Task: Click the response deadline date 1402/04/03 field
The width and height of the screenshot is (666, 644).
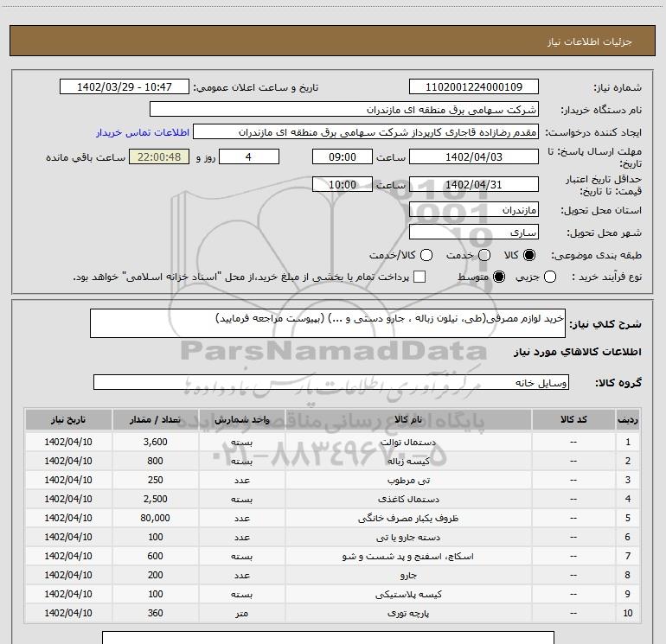Action: pyautogui.click(x=473, y=156)
